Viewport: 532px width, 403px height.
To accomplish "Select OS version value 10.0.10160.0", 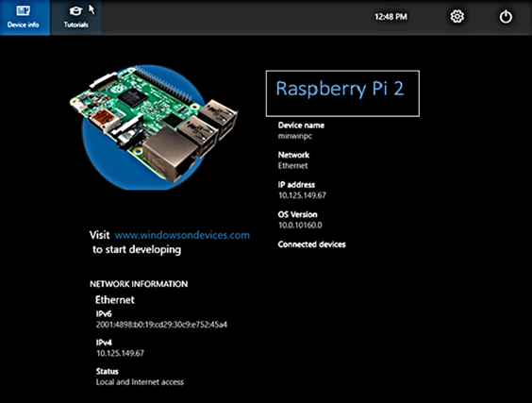I will (x=300, y=226).
